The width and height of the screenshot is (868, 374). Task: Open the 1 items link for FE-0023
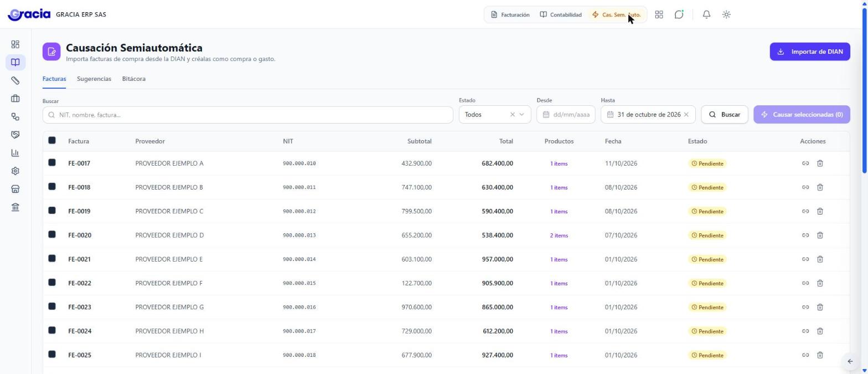559,308
